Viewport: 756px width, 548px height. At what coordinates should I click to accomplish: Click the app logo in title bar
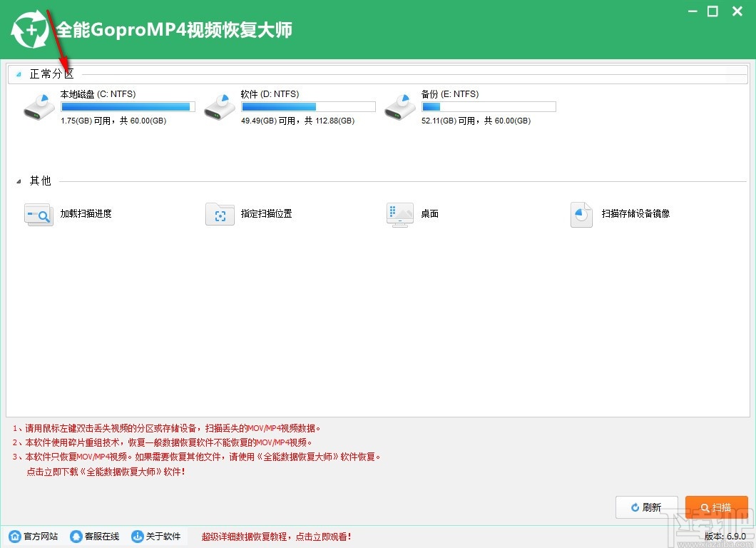tap(30, 30)
